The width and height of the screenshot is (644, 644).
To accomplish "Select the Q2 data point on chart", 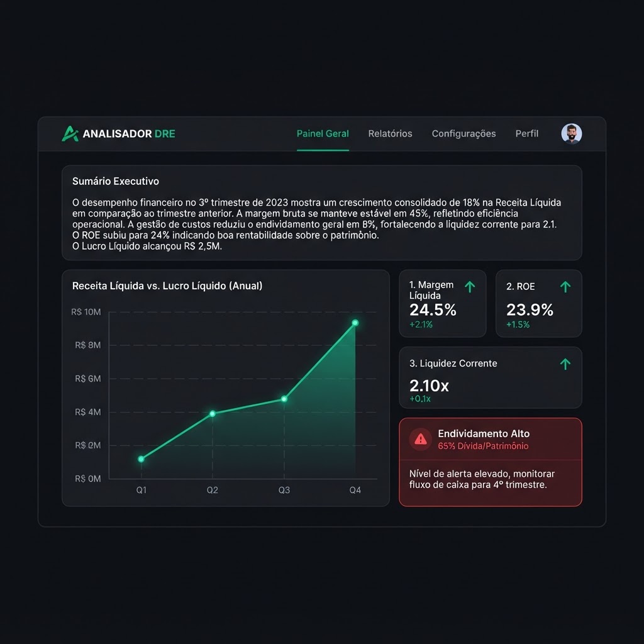I will pyautogui.click(x=213, y=414).
